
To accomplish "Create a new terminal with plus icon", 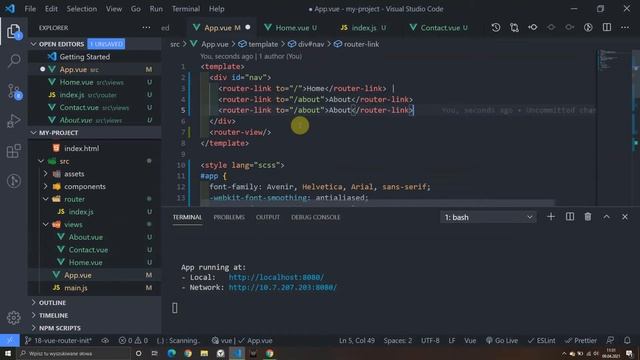I will 551,217.
